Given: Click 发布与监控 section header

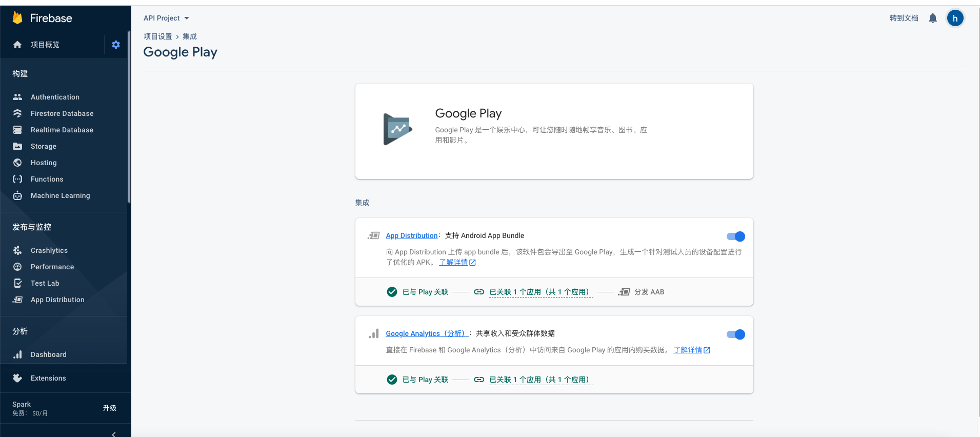Looking at the screenshot, I should pos(32,227).
